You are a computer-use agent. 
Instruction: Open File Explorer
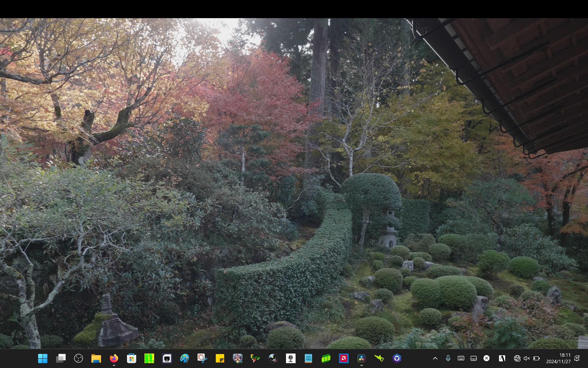[96, 358]
